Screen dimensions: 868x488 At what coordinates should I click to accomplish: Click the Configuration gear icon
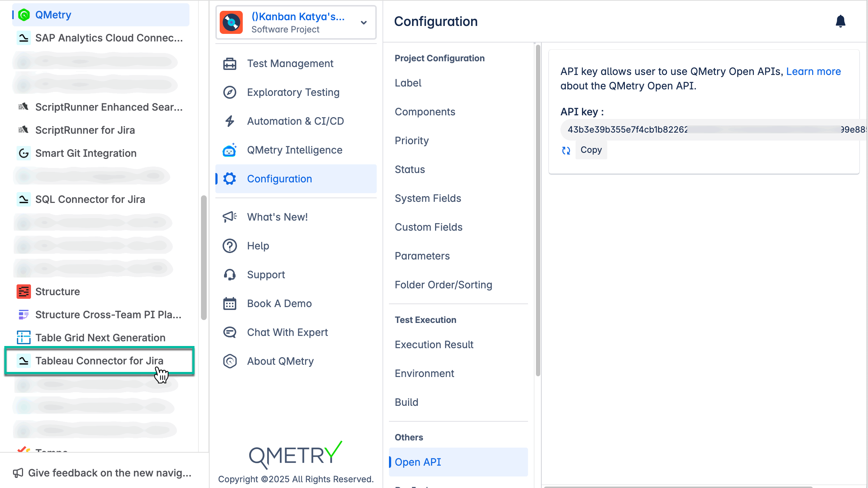coord(230,178)
